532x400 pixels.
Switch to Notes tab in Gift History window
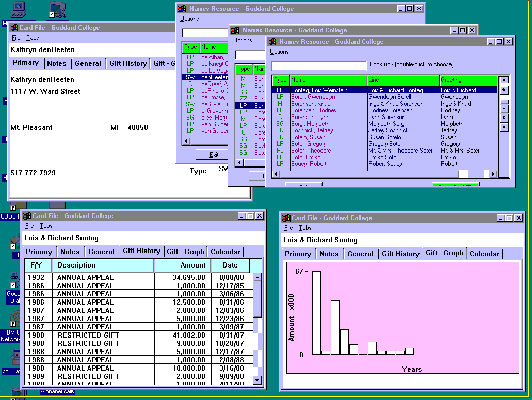70,252
